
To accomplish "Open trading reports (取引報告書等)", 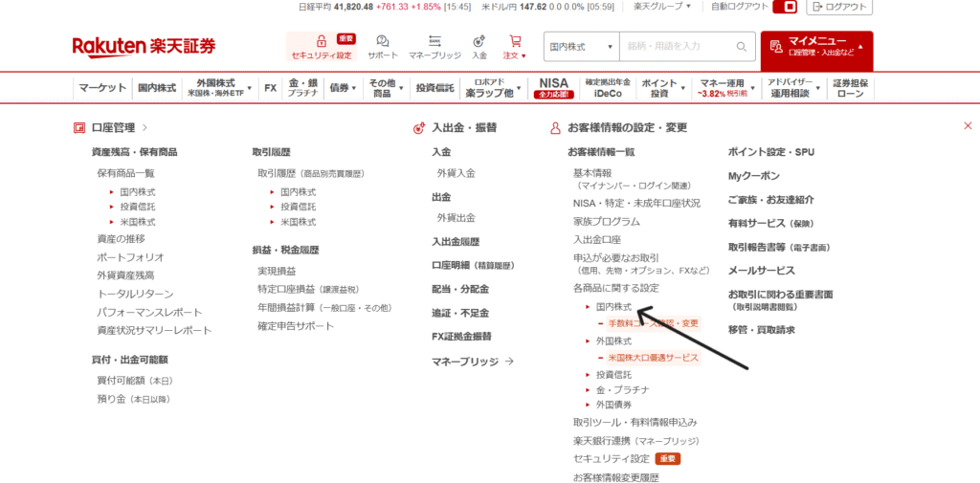I will click(x=779, y=247).
